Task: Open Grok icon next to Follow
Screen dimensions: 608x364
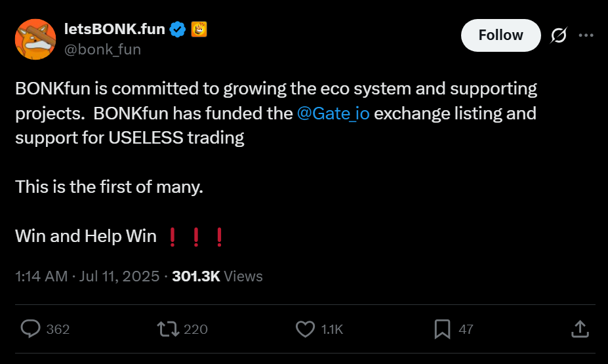Action: [x=559, y=35]
